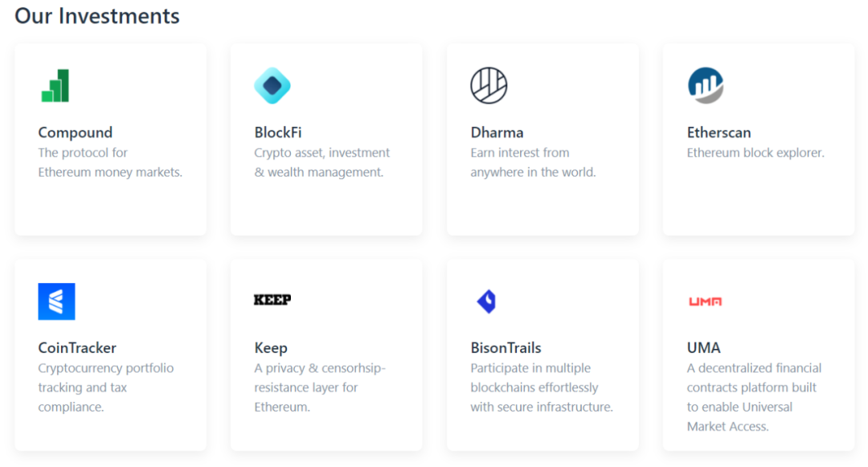Select the Dharma heading
The width and height of the screenshot is (868, 467).
(497, 133)
